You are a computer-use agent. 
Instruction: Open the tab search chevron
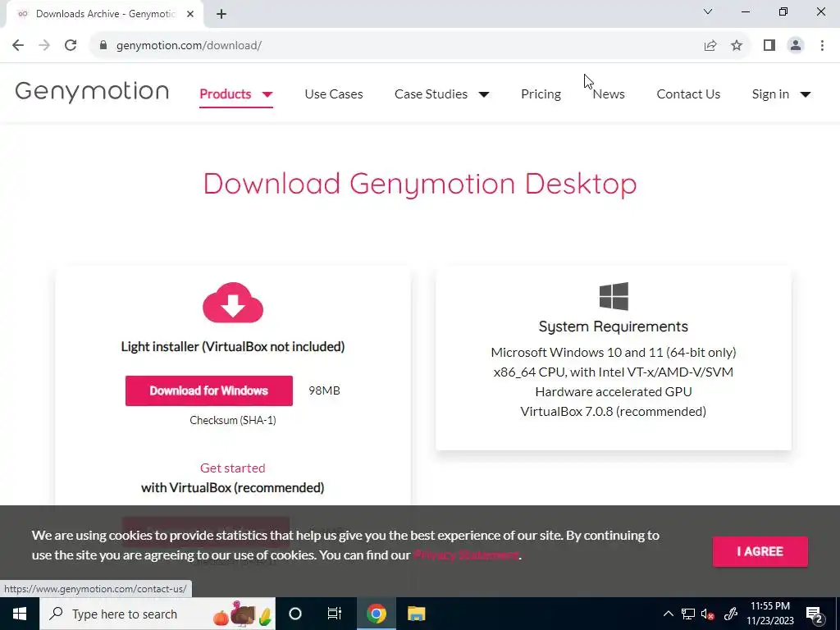[x=708, y=11]
